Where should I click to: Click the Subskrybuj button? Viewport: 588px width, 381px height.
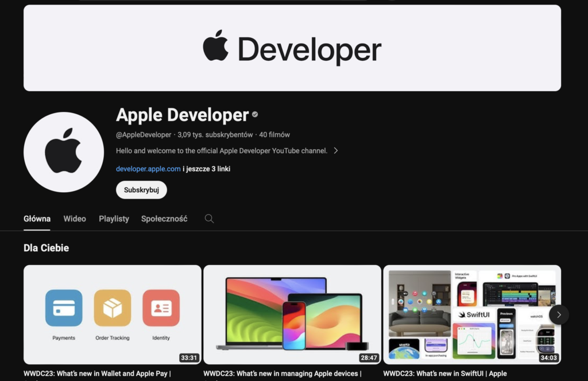tap(141, 189)
